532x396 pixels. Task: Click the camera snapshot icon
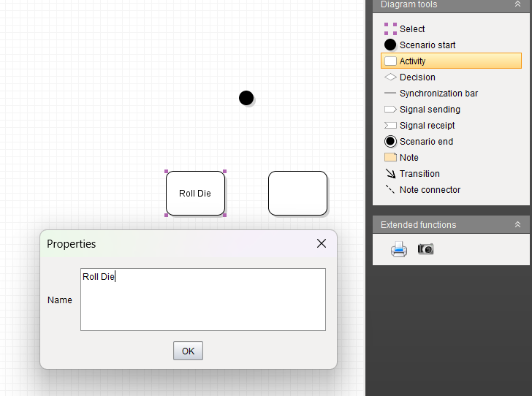425,248
